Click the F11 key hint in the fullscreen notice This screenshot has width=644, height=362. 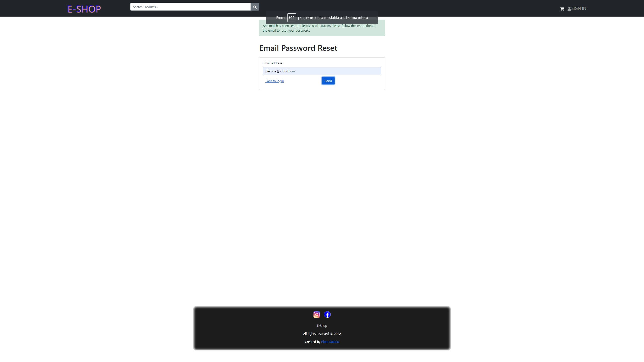tap(292, 18)
